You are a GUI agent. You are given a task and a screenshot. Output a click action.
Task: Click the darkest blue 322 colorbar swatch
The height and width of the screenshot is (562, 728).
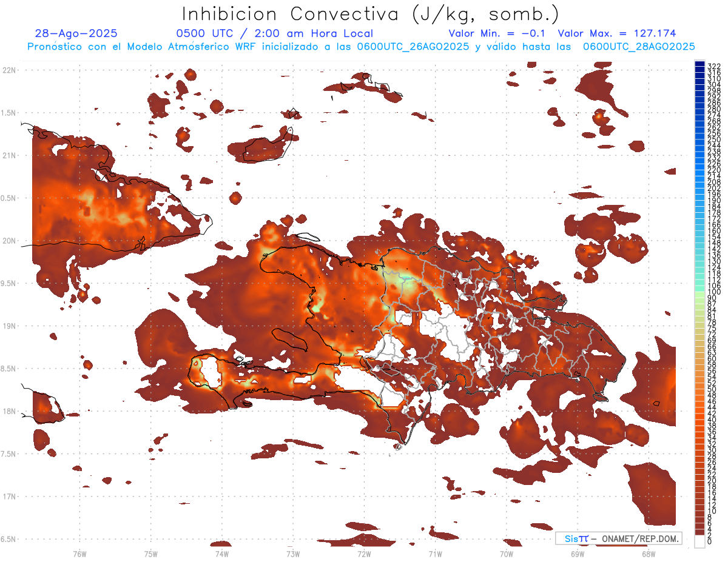699,65
